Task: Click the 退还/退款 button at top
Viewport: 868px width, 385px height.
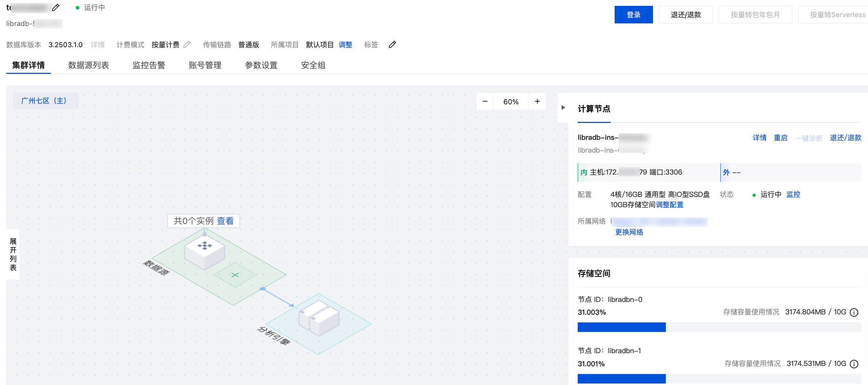Action: click(686, 15)
